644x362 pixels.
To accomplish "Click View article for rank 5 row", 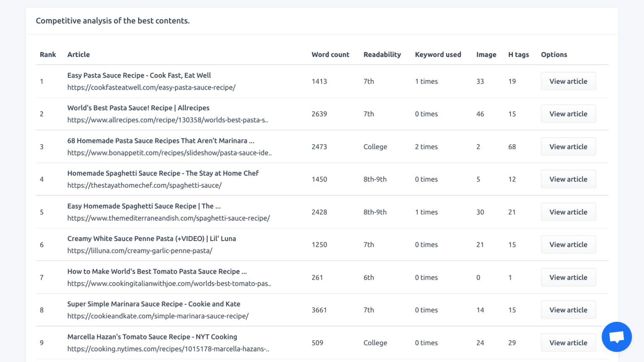I will click(x=568, y=212).
